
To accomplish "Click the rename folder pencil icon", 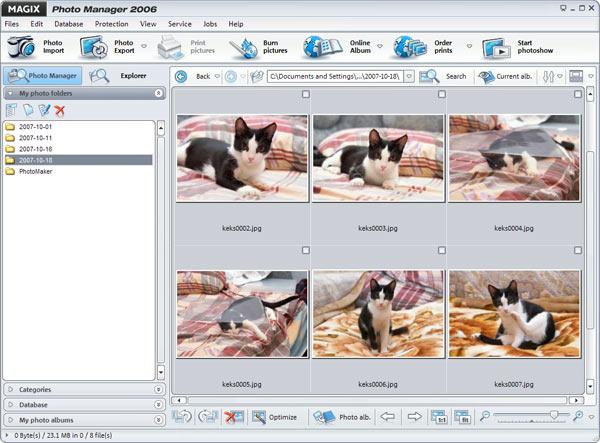I will point(44,110).
